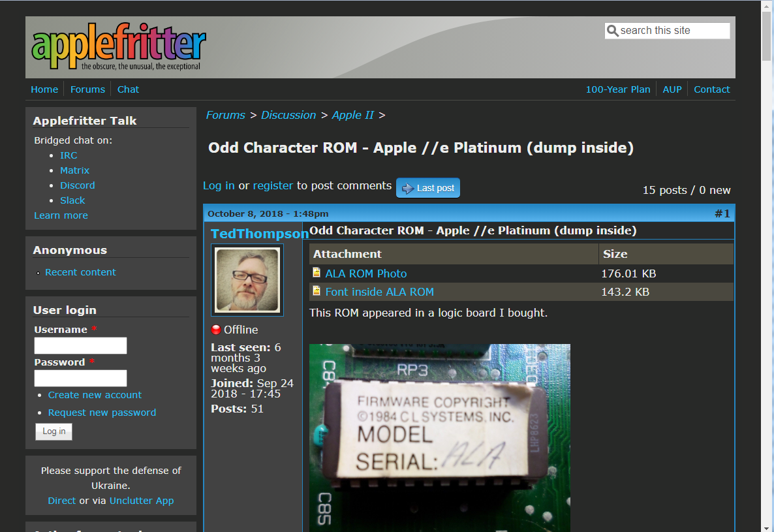Click the file icon beside ALA ROM Photo
The width and height of the screenshot is (774, 532).
click(317, 272)
